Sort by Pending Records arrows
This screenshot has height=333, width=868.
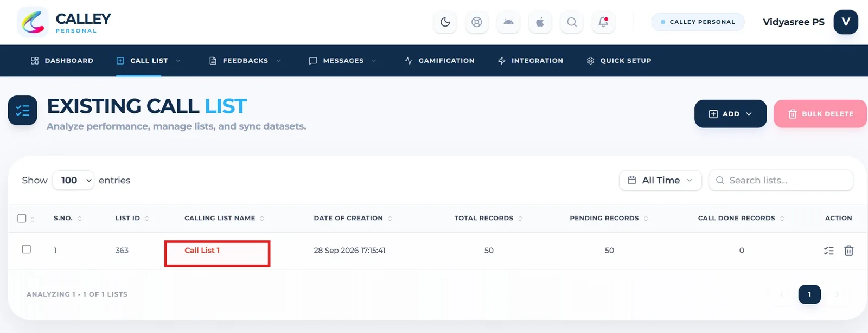pyautogui.click(x=646, y=219)
